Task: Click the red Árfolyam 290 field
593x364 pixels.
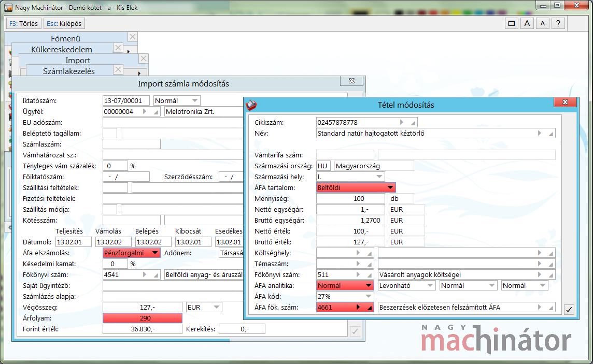Action: 143,318
